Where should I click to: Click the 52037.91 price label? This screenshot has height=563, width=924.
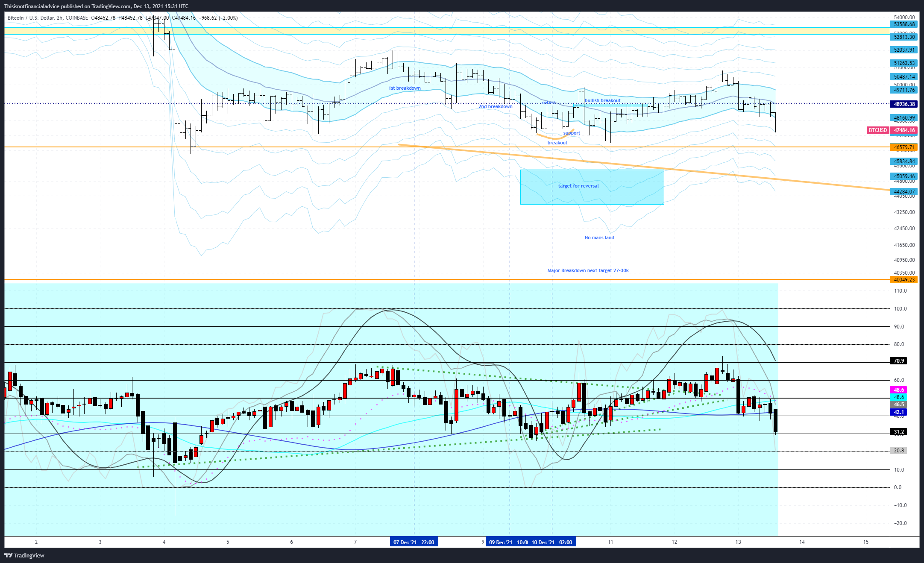tap(904, 50)
